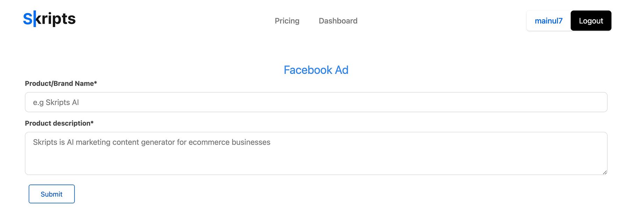Select the Pricing navigation link
Viewport: 644px width, 210px height.
(x=287, y=21)
